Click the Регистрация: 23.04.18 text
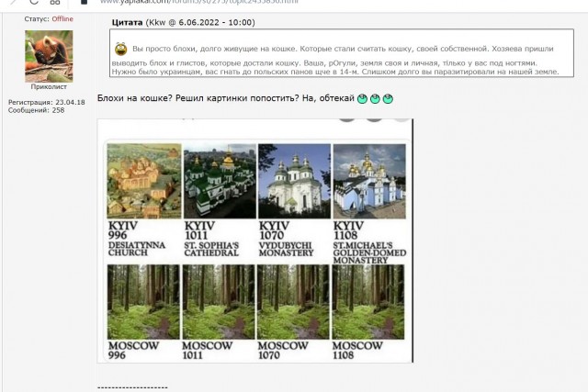 pyautogui.click(x=47, y=102)
